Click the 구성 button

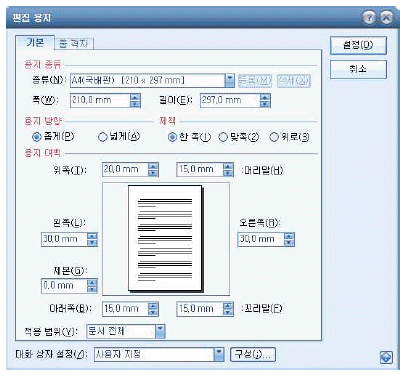(253, 354)
